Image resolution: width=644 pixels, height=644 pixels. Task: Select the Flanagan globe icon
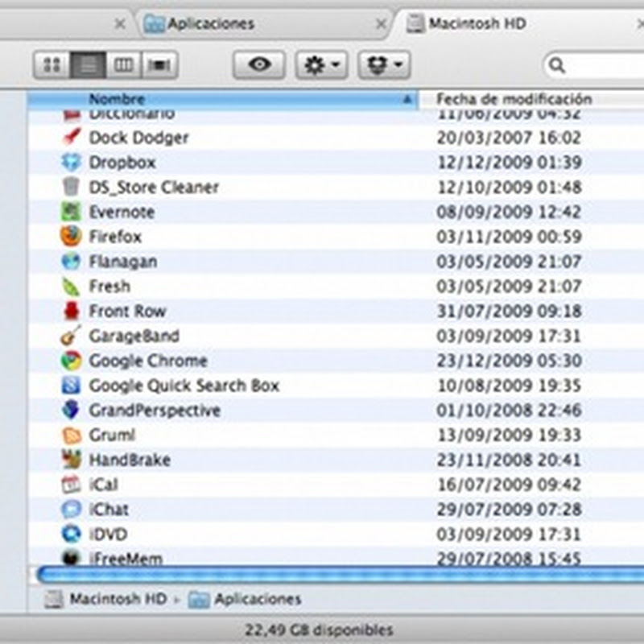click(x=71, y=261)
